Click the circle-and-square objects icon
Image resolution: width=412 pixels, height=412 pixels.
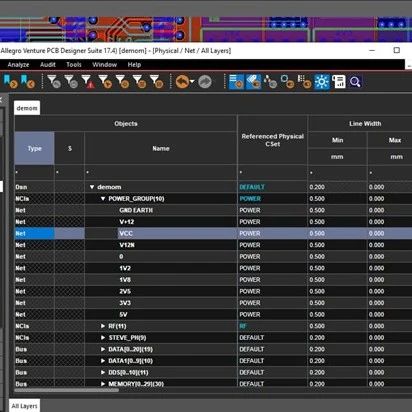pos(287,82)
